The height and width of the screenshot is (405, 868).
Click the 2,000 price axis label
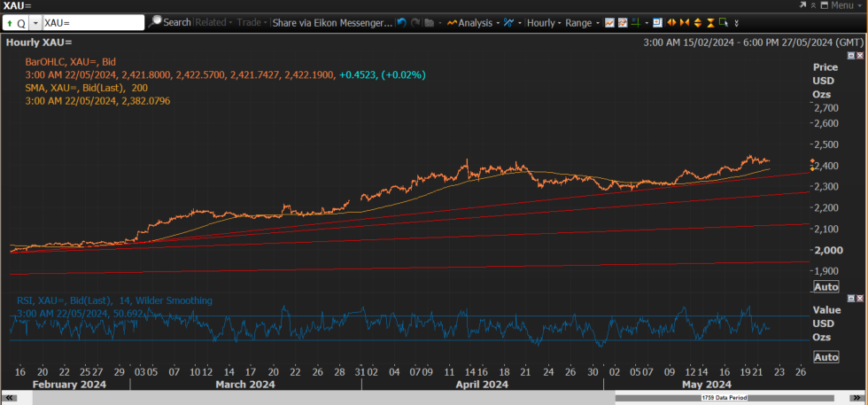827,250
